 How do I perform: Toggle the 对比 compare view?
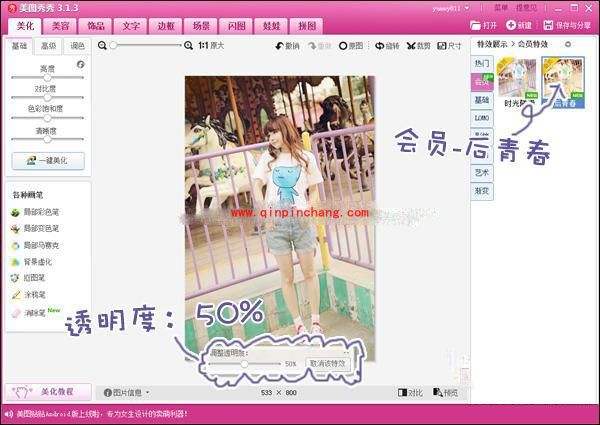(x=410, y=393)
